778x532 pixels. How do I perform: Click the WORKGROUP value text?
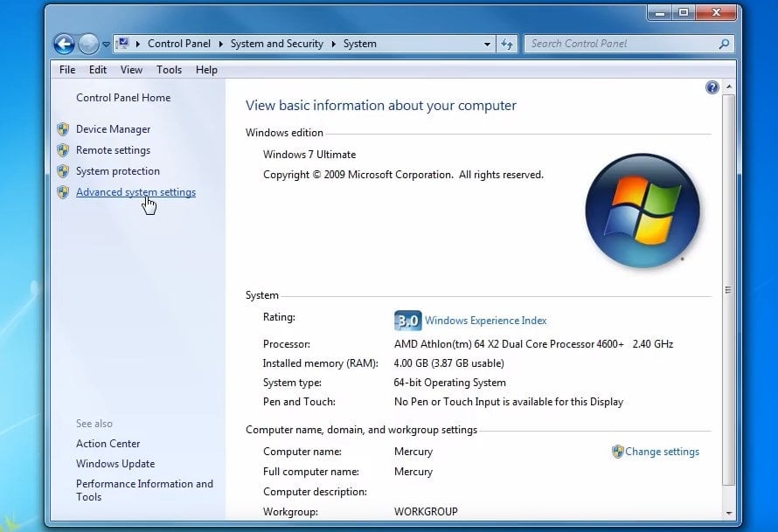[x=426, y=512]
